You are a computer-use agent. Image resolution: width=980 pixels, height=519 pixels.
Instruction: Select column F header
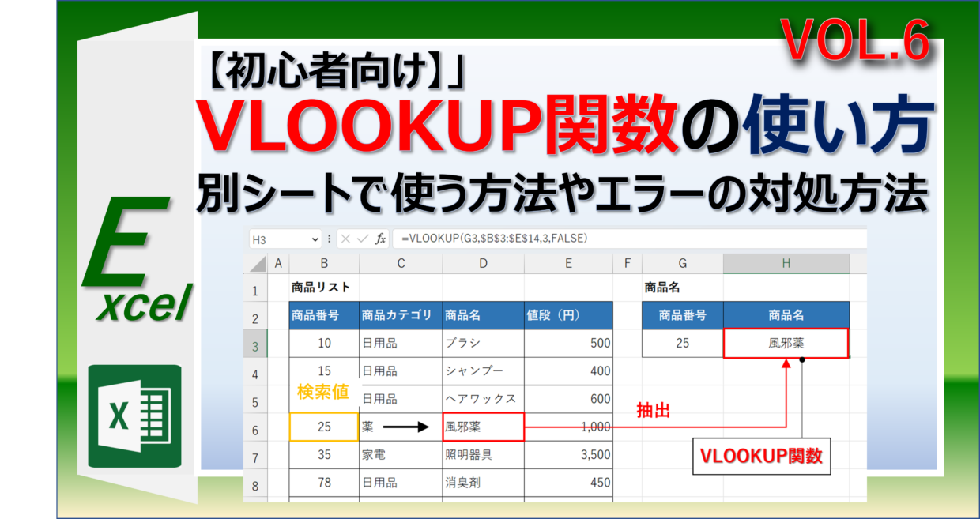(x=628, y=264)
